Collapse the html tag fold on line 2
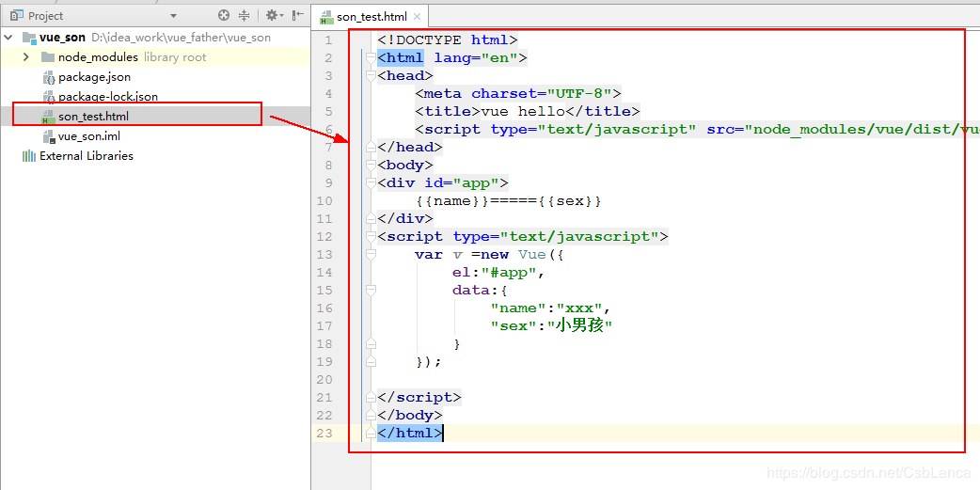980x490 pixels. pyautogui.click(x=371, y=58)
